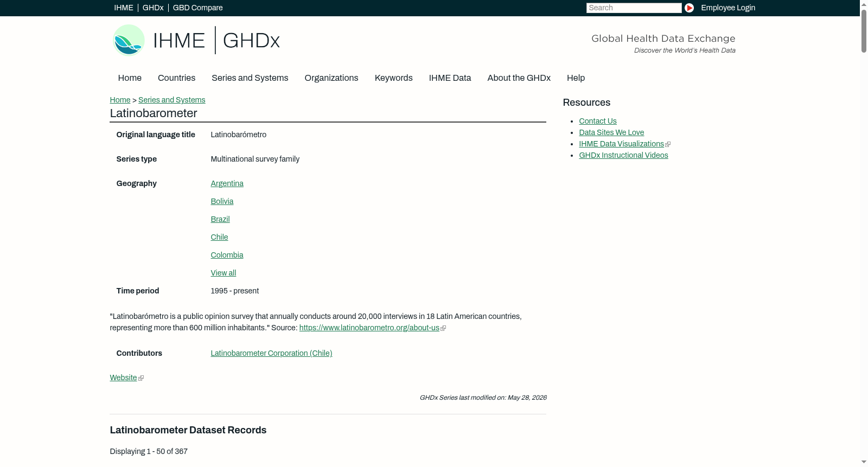The height and width of the screenshot is (467, 868).
Task: Open GBD Compare in top bar
Action: [198, 8]
